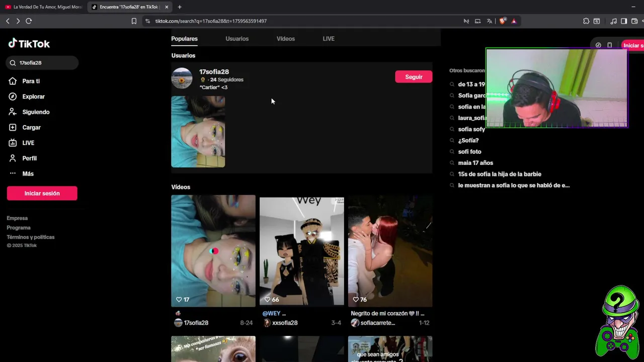Open the Negrito de mi corazón caption
The height and width of the screenshot is (362, 644).
[387, 313]
